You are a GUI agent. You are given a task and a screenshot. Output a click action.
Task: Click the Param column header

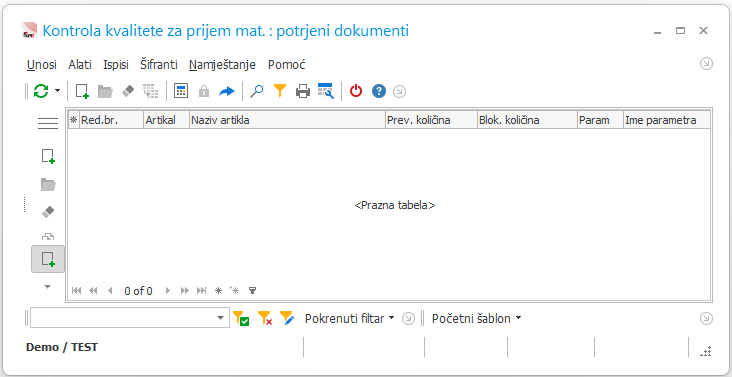tap(600, 120)
